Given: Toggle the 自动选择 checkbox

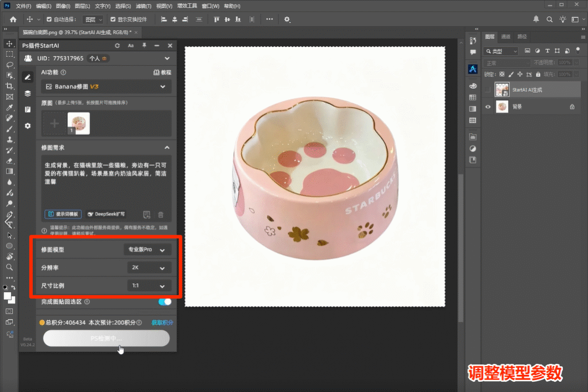Looking at the screenshot, I should pyautogui.click(x=49, y=19).
